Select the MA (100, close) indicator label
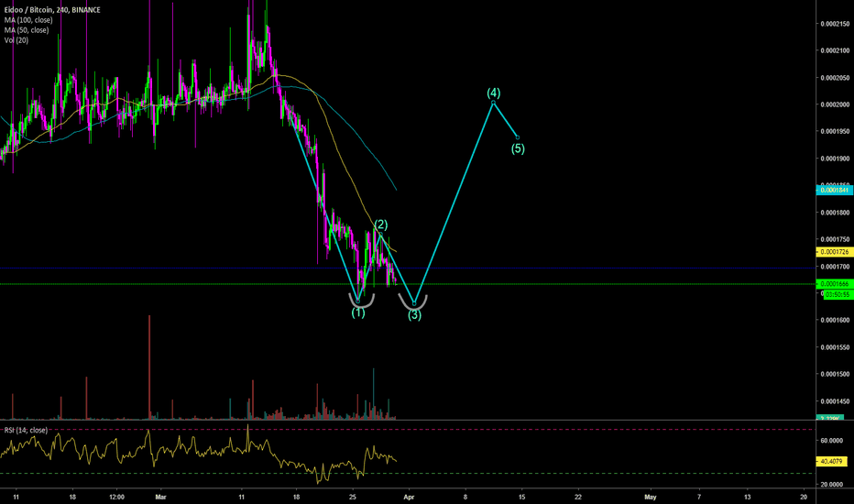854x504 pixels. (x=28, y=20)
